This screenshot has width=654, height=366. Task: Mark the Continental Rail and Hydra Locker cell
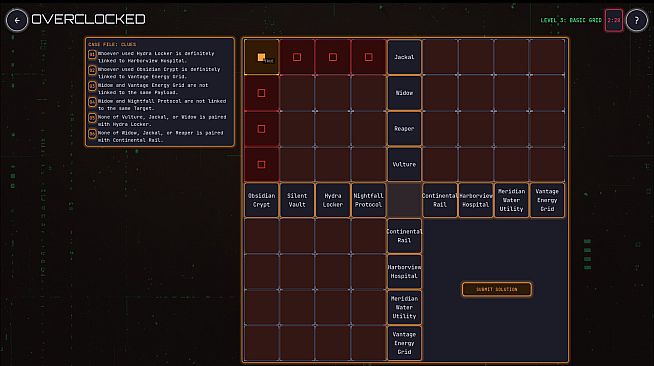[333, 236]
